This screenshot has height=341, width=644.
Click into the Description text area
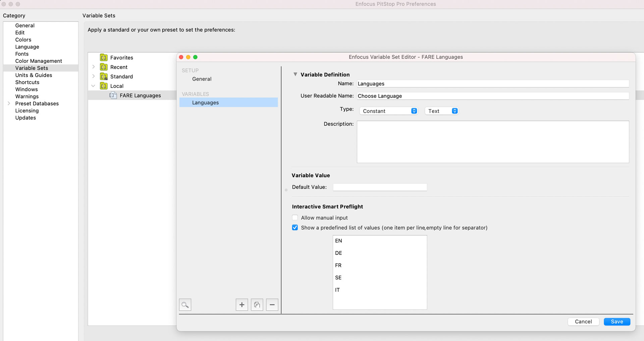tap(493, 142)
